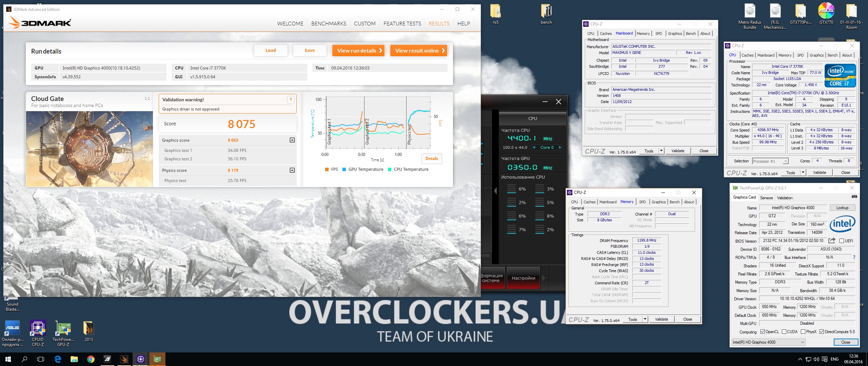The image size is (868, 366).
Task: Click Details button under the chart
Action: point(431,159)
